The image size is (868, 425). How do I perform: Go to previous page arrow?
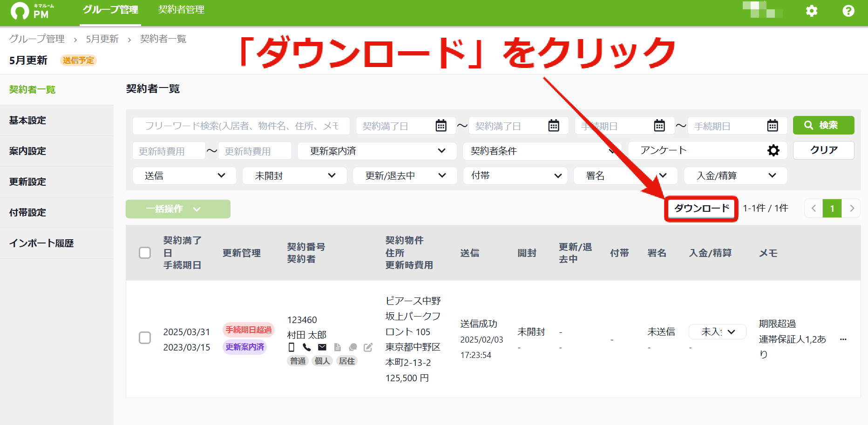814,209
